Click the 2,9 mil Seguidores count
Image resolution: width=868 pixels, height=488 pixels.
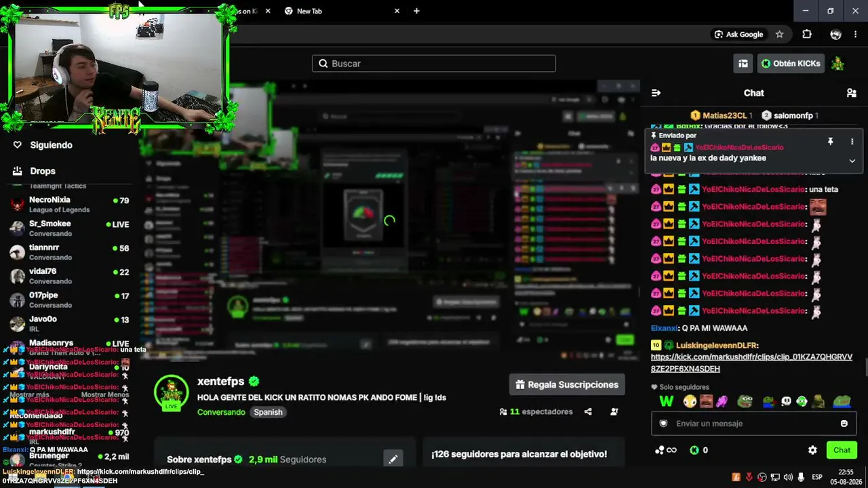288,460
